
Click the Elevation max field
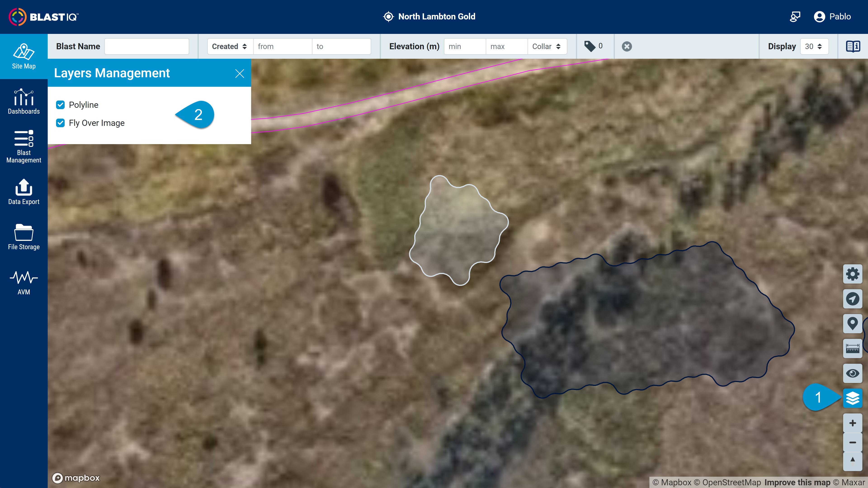click(x=506, y=47)
